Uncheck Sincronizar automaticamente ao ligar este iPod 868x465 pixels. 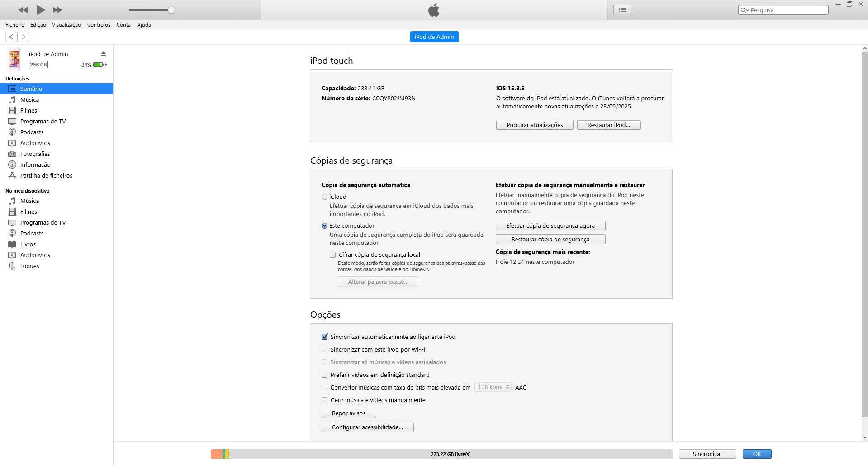(324, 337)
